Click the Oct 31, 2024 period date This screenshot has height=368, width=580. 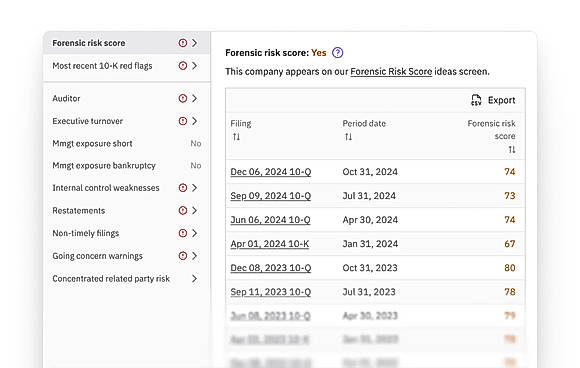[370, 172]
